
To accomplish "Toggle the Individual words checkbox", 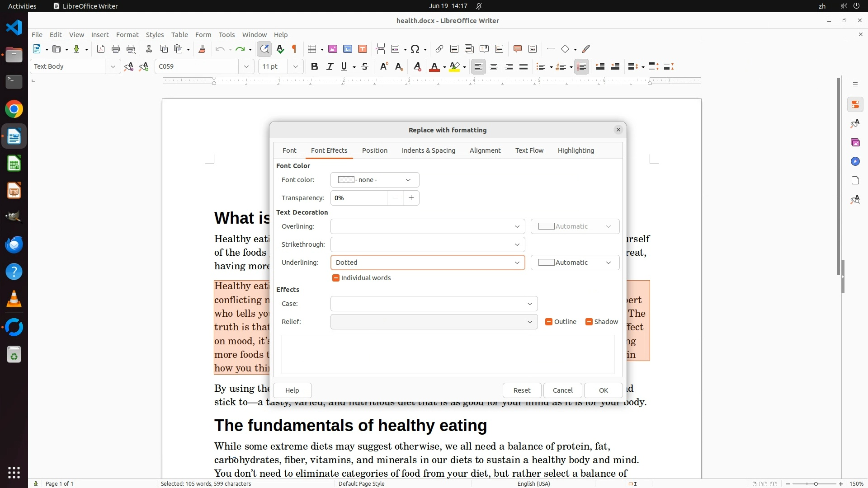I will 336,278.
